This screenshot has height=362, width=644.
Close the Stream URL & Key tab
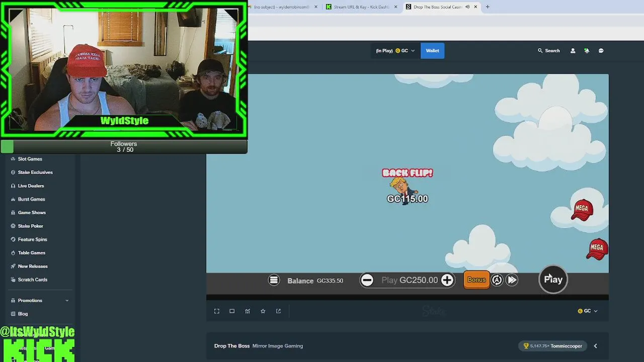pos(395,7)
